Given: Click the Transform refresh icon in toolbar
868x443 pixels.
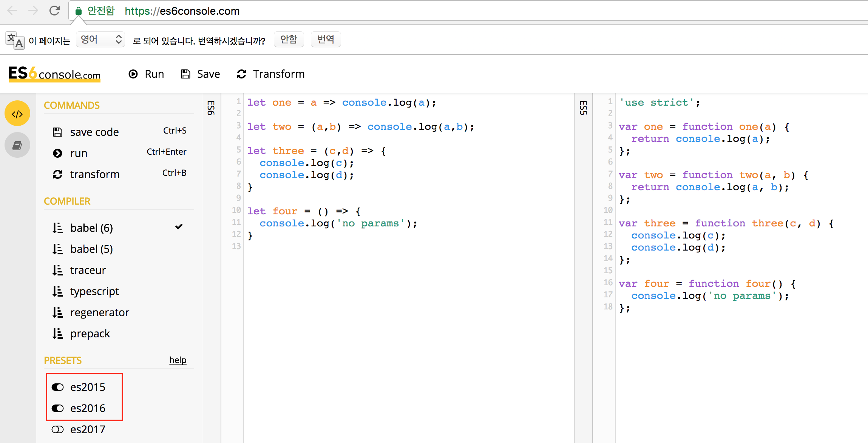Looking at the screenshot, I should (242, 74).
